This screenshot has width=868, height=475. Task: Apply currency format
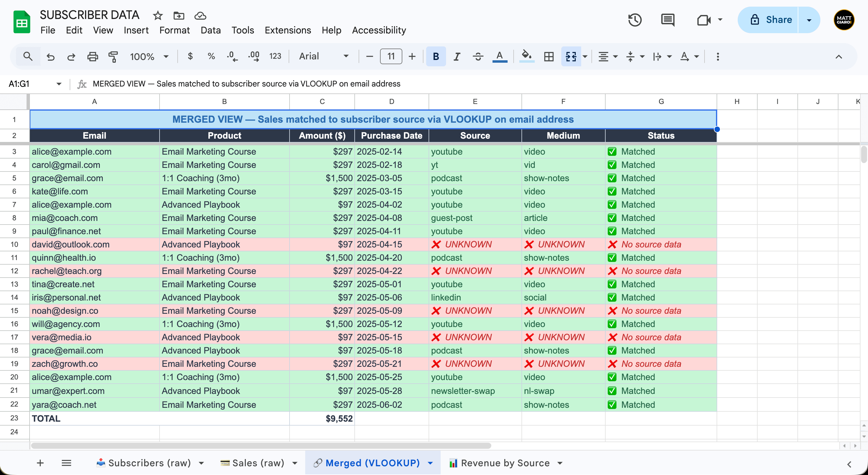tap(190, 56)
